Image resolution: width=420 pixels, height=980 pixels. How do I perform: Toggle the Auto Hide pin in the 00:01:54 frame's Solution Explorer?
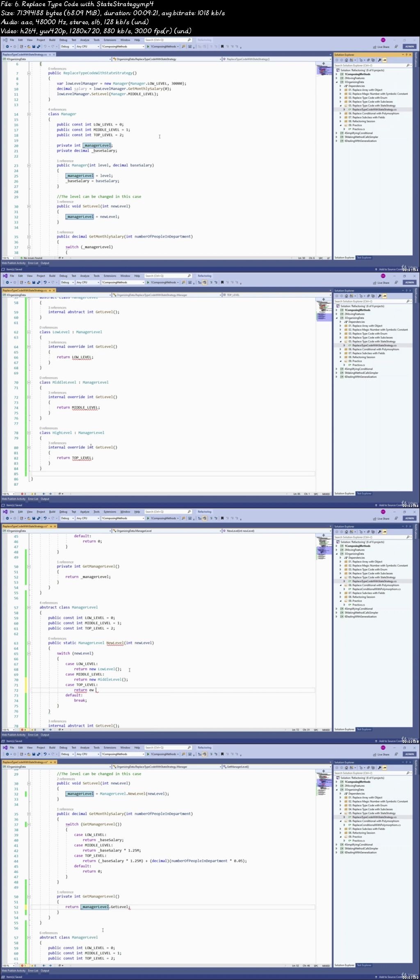(406, 55)
